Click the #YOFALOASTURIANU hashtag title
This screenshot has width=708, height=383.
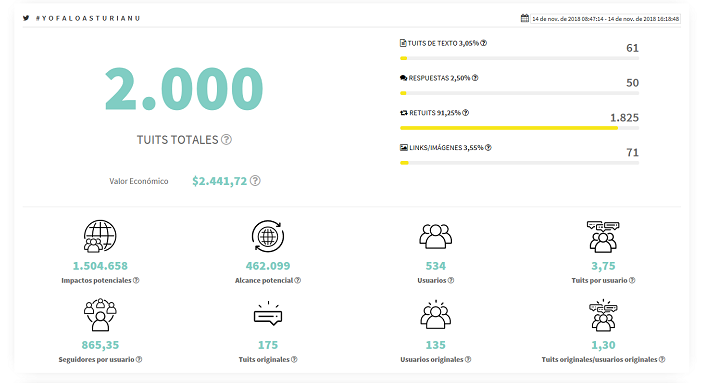click(88, 18)
